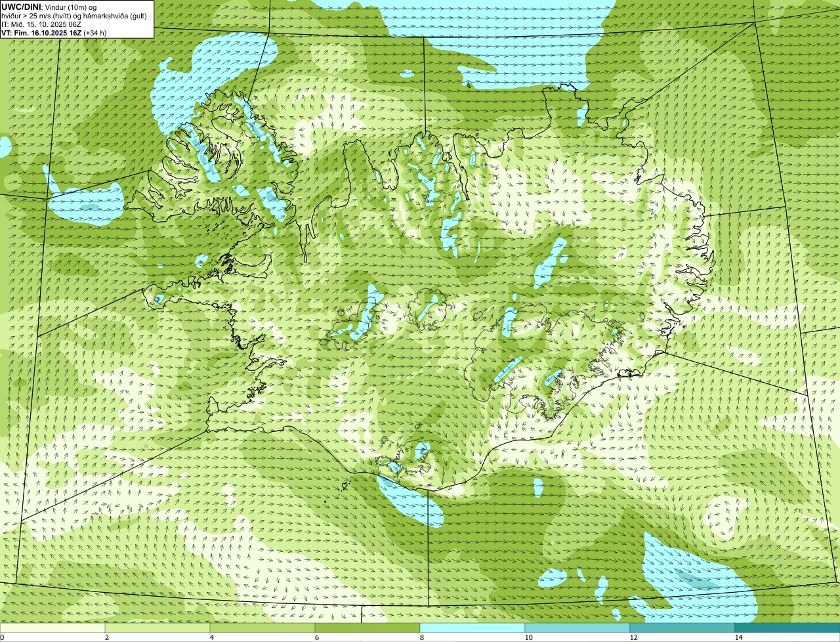Viewport: 840px width, 642px height.
Task: Click the colorbar tick label '14'
Action: 738,637
